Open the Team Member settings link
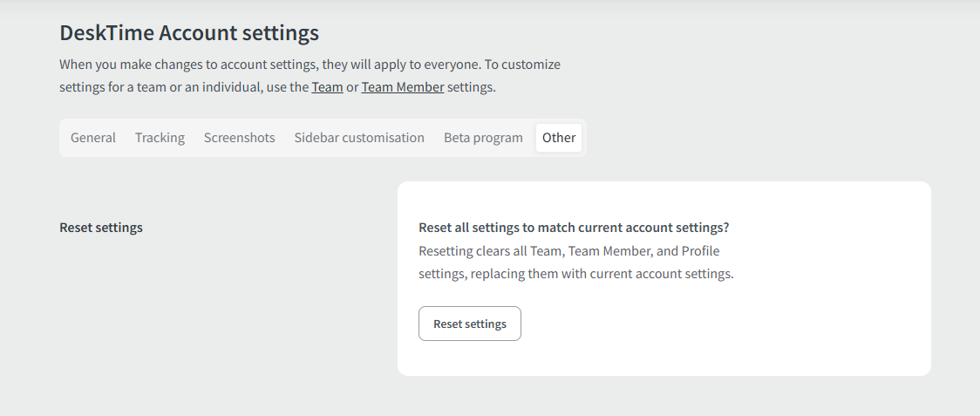Viewport: 980px width, 416px height. (x=403, y=87)
